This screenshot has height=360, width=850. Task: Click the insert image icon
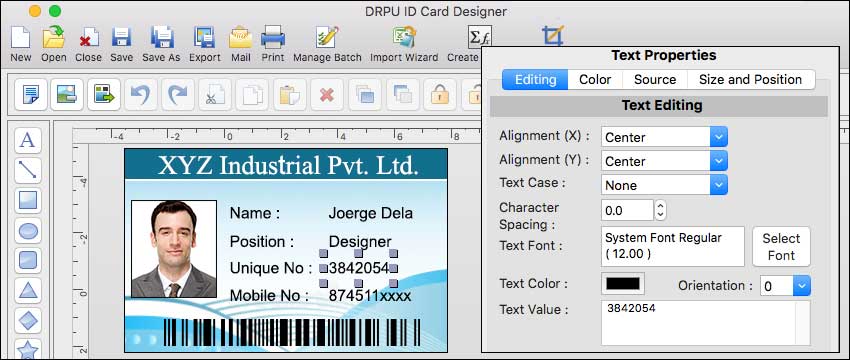point(67,95)
